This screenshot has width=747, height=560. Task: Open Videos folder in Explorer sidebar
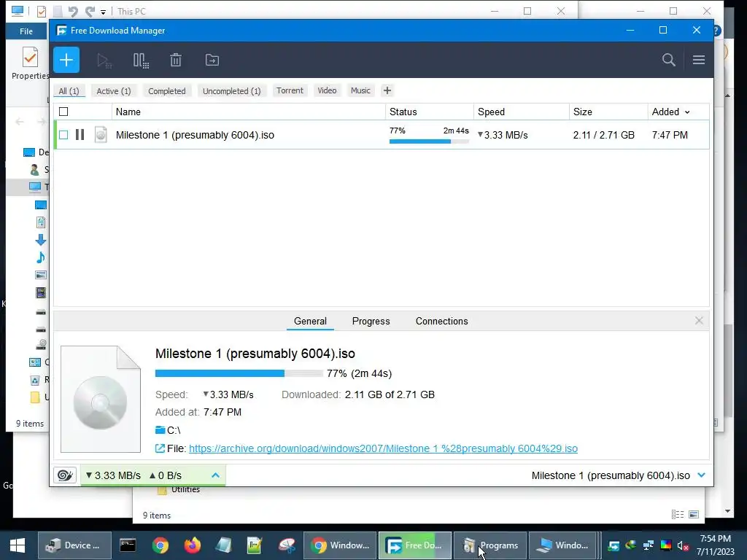click(41, 292)
